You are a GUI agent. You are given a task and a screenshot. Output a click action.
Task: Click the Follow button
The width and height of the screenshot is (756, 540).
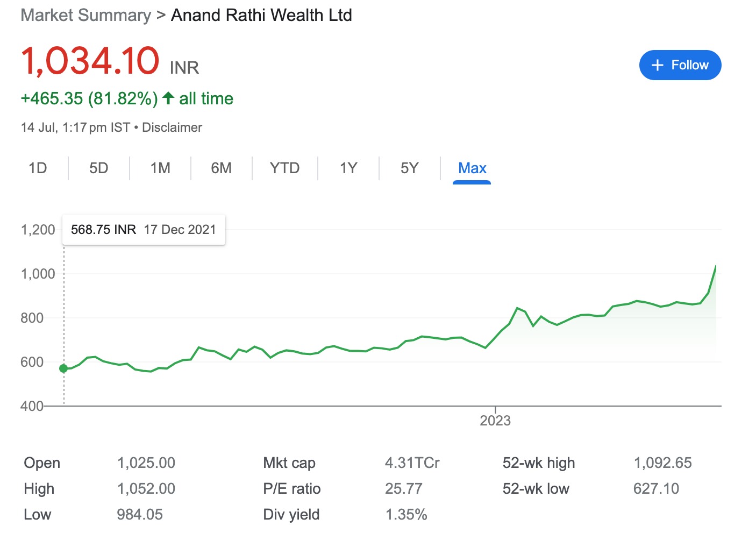tap(680, 65)
